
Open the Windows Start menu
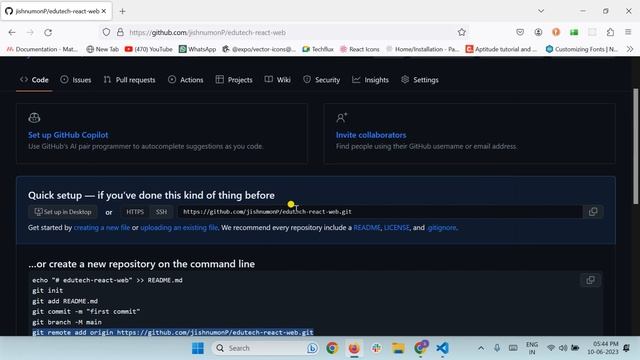198,348
